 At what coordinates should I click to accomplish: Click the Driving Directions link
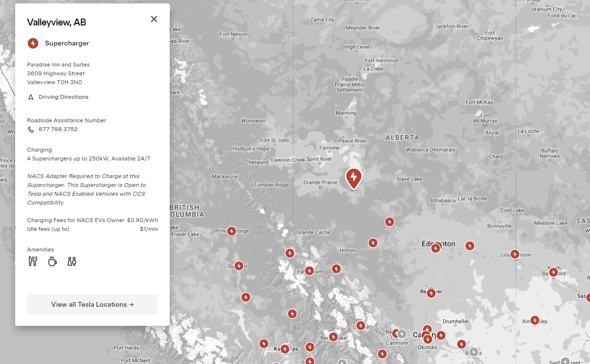coord(63,97)
